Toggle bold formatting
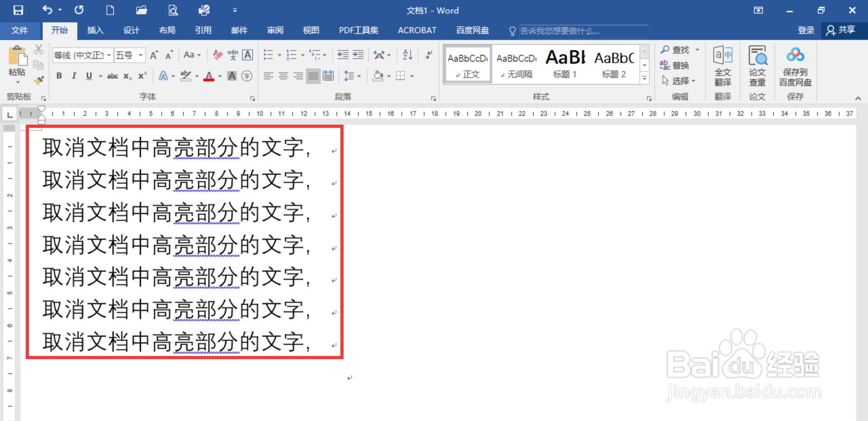The height and width of the screenshot is (421, 868). pyautogui.click(x=59, y=76)
